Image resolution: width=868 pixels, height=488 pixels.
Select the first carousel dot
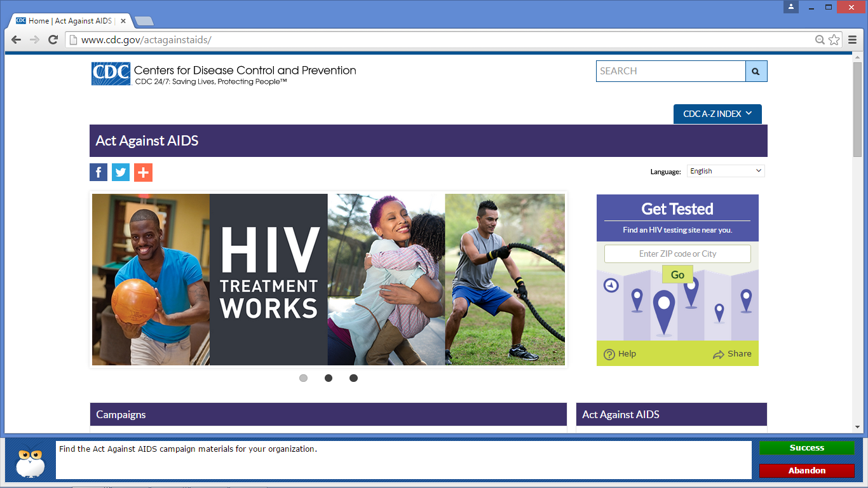pos(303,378)
